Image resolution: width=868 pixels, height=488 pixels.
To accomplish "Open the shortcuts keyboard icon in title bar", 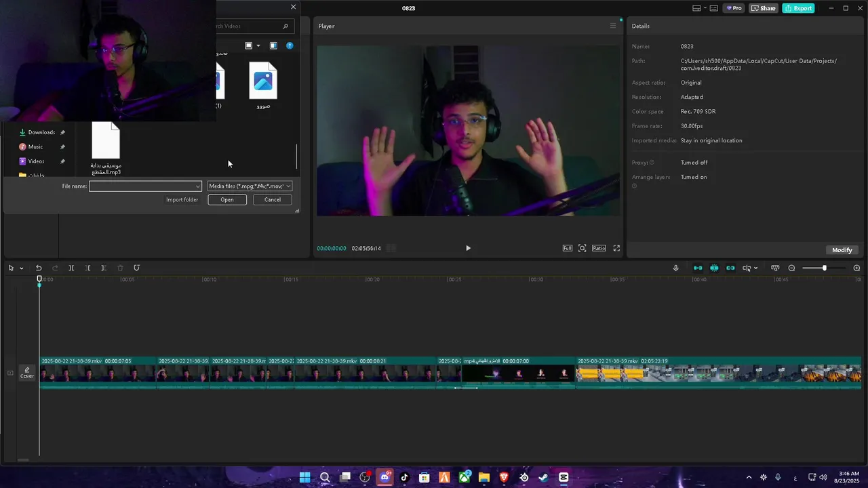I will coord(713,8).
